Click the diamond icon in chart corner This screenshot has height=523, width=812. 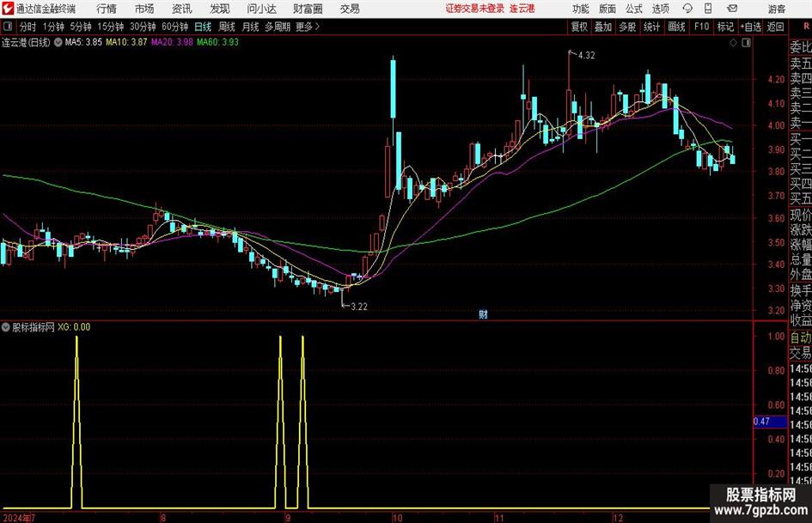733,43
